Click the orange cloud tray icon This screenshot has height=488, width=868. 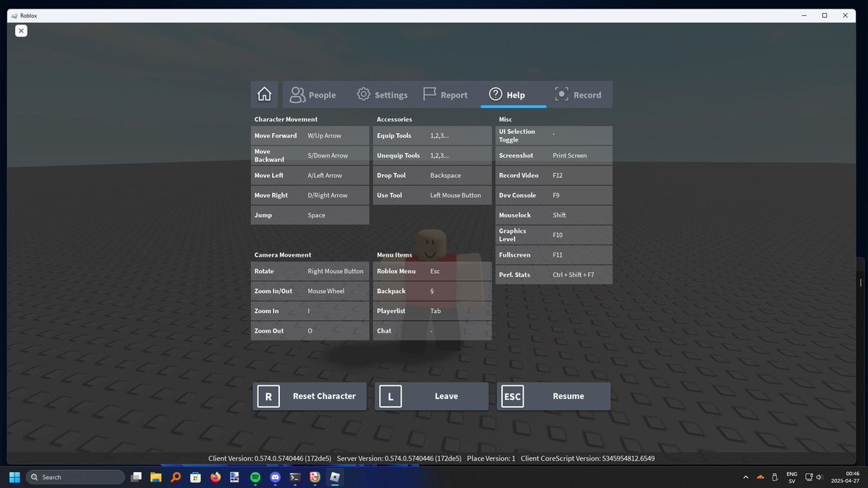(760, 477)
